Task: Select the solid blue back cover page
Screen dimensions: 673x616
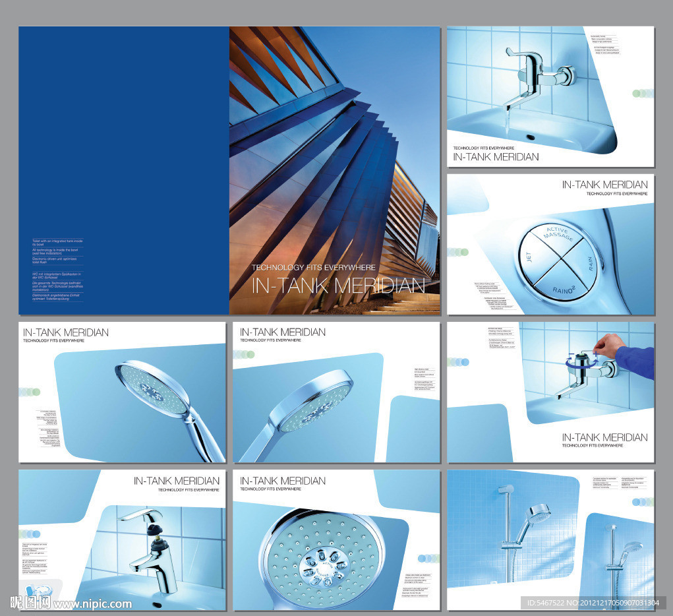Action: point(124,171)
